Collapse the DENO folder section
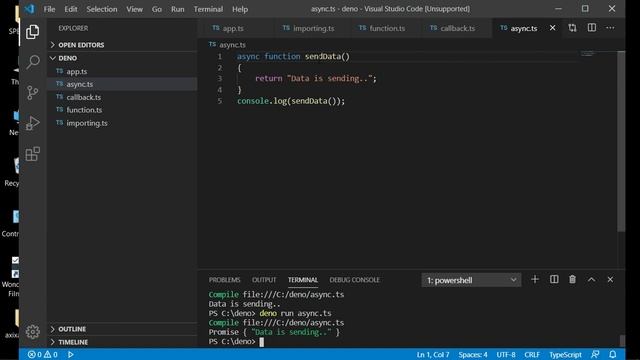This screenshot has height=360, width=640. pos(122,58)
